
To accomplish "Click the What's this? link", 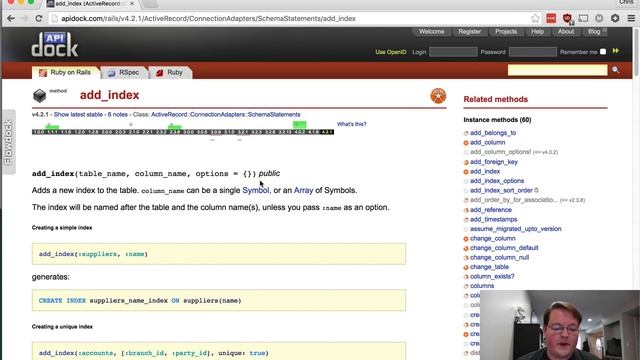I will click(351, 124).
